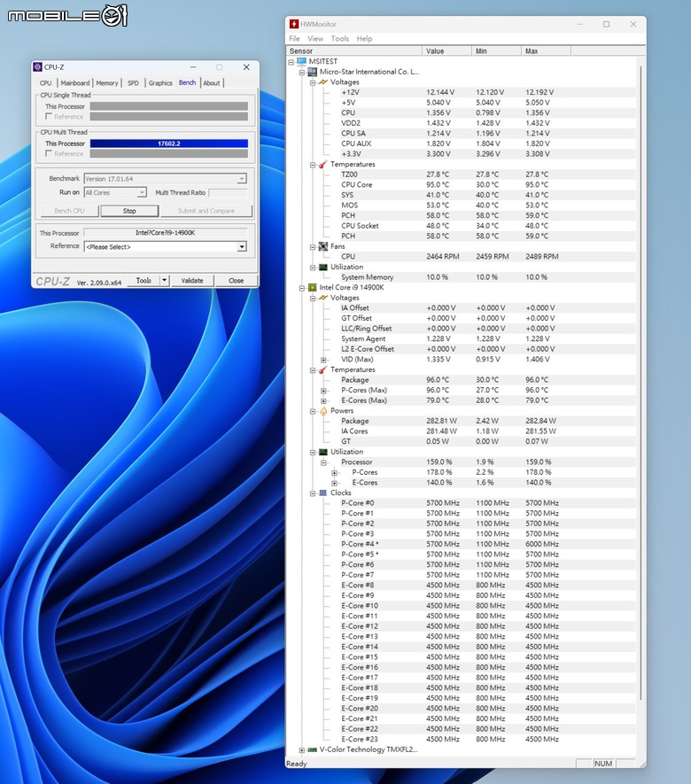Click the Value column header
The width and height of the screenshot is (691, 784).
pyautogui.click(x=447, y=51)
